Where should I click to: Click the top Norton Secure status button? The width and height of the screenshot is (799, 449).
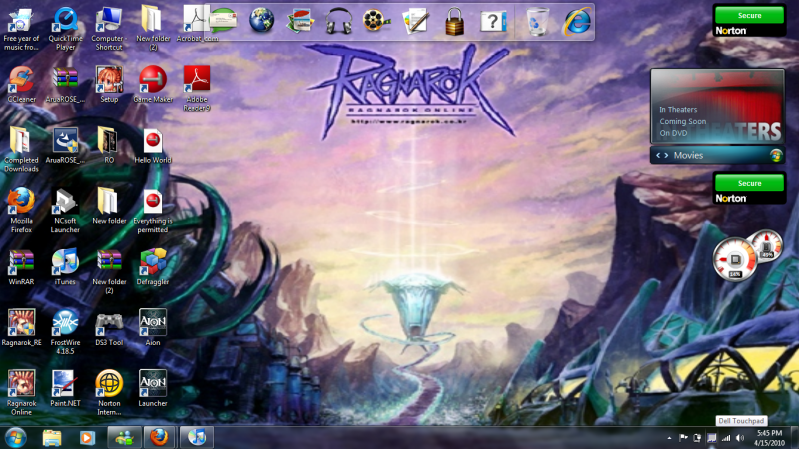pos(749,15)
